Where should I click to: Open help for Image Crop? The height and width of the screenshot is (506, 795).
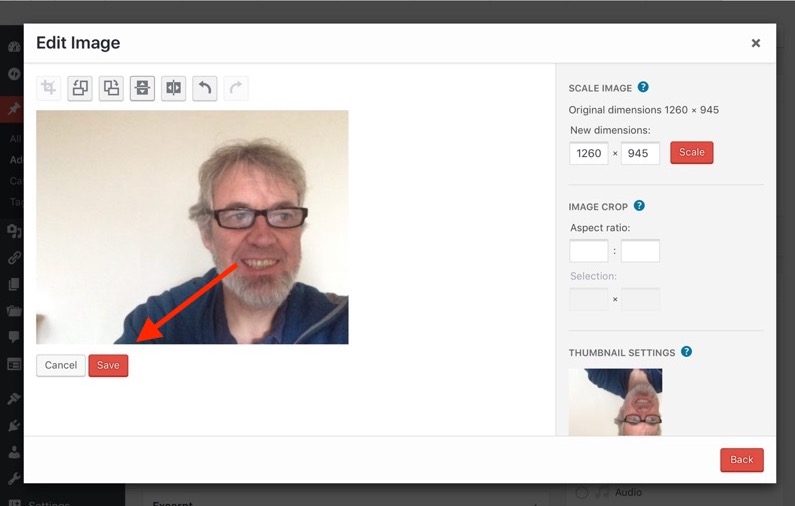coord(639,206)
